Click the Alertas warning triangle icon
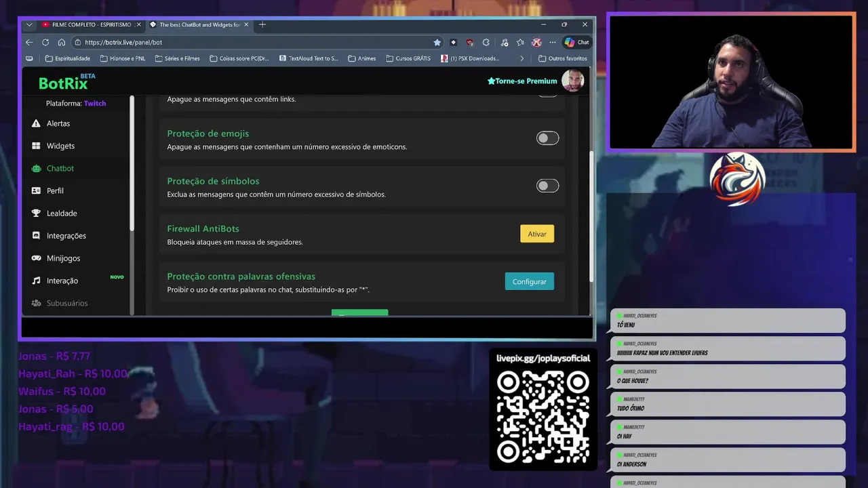Viewport: 868px width, 488px height. [36, 123]
